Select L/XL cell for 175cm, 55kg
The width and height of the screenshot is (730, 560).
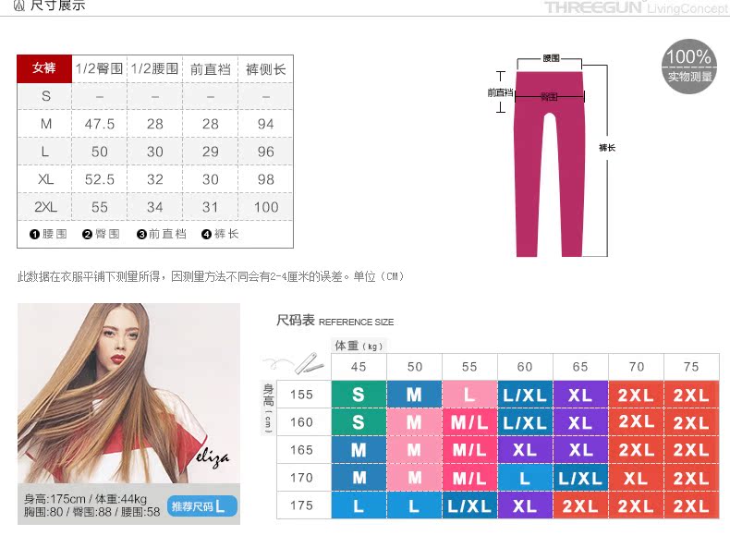pyautogui.click(x=469, y=505)
